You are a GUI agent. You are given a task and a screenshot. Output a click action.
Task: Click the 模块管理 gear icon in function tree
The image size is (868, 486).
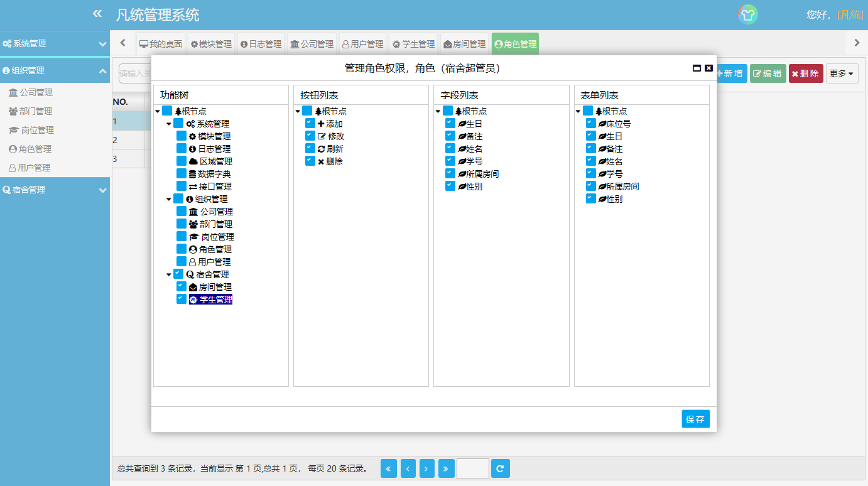pyautogui.click(x=192, y=136)
